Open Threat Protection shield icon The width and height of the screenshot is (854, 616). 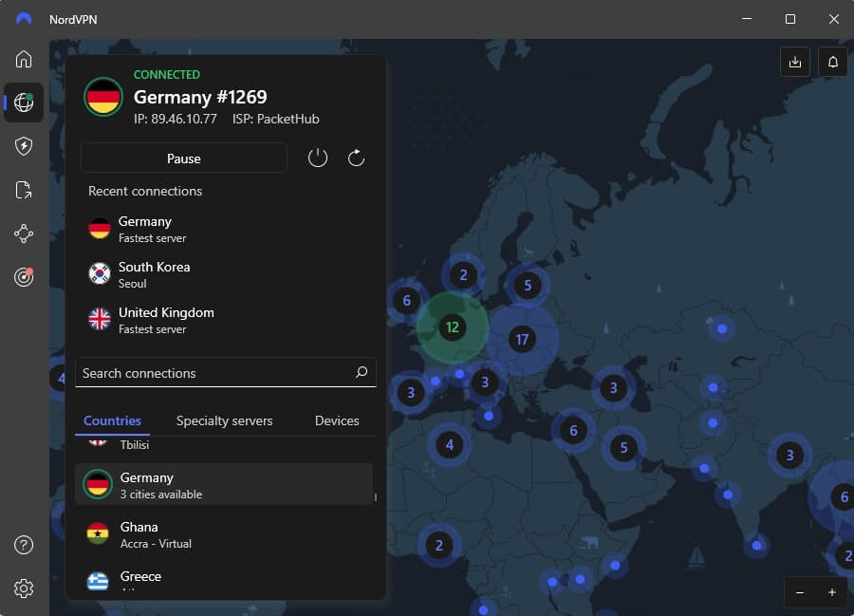[24, 146]
